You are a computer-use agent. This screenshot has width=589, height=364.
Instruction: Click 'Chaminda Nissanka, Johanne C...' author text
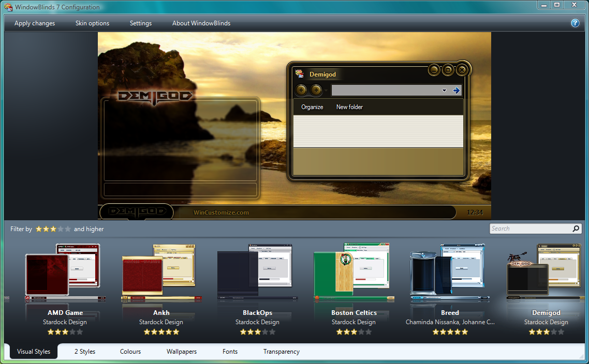450,322
